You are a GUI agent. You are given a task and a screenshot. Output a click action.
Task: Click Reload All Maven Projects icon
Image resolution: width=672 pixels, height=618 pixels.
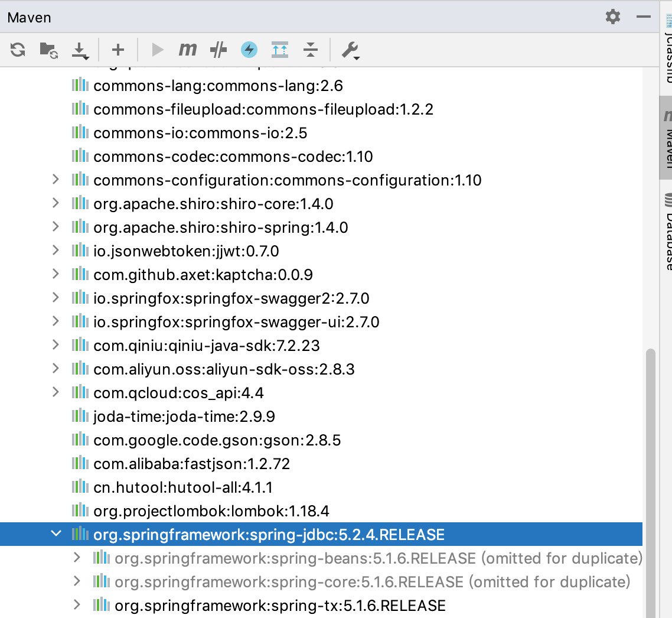coord(18,50)
